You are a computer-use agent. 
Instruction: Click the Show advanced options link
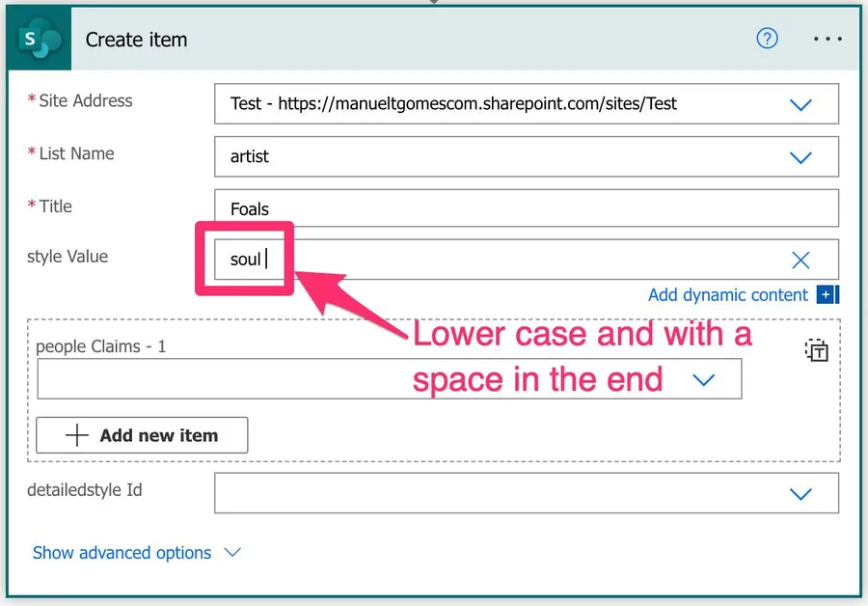(122, 553)
